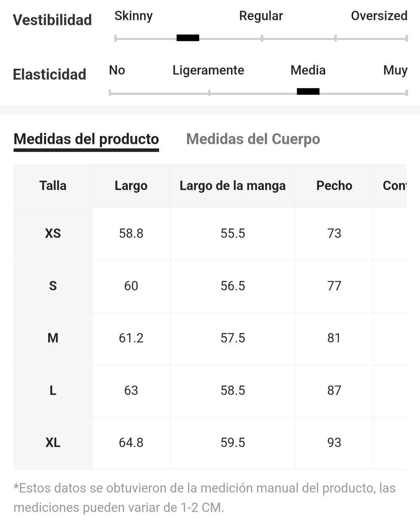Click the Largo column header
Image resolution: width=420 pixels, height=526 pixels.
131,186
